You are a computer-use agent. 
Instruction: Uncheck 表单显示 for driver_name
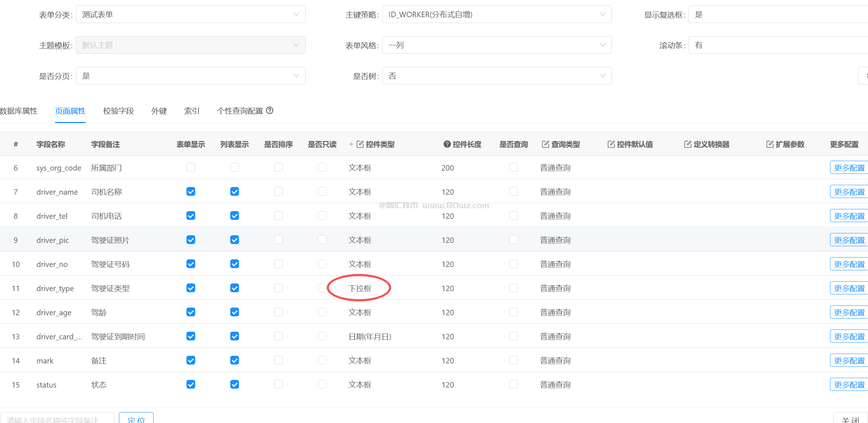click(191, 191)
